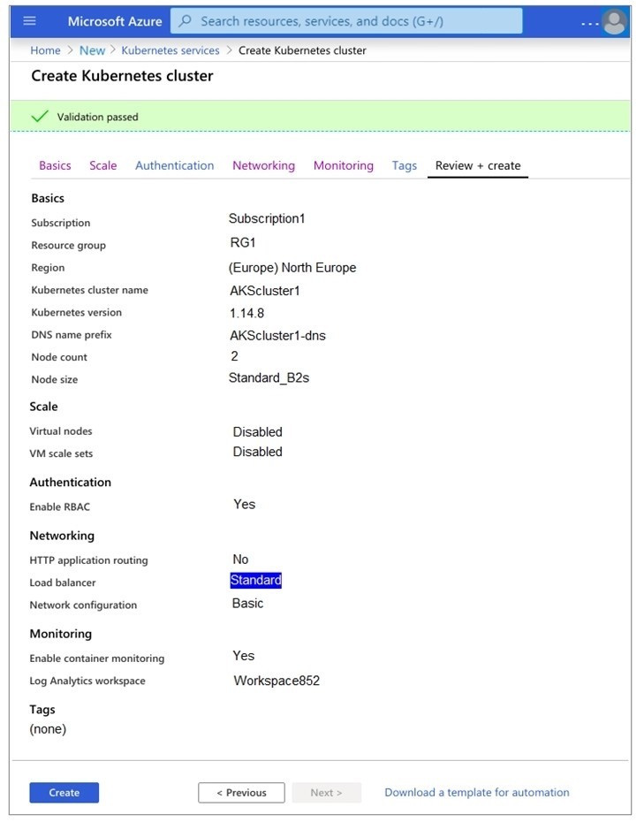The height and width of the screenshot is (822, 644).
Task: Switch to the Basics tab
Action: [55, 165]
